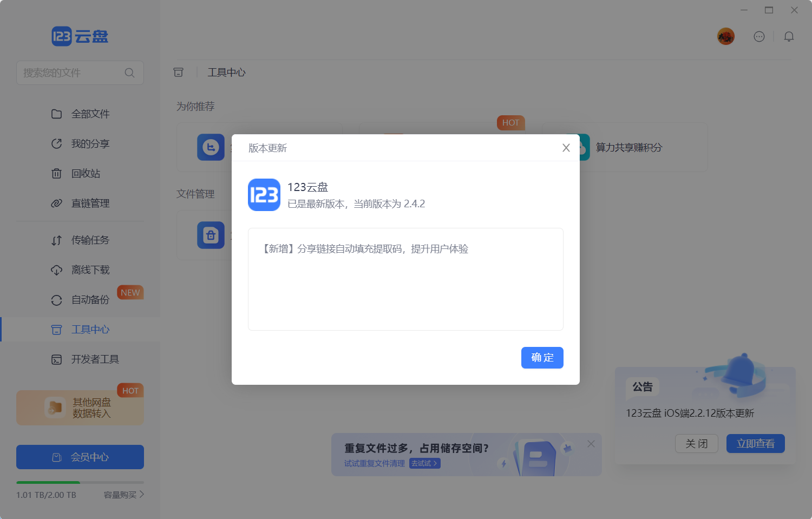Click the 123云盘 logo in the sidebar
Screen dimensions: 812x519
click(x=80, y=36)
